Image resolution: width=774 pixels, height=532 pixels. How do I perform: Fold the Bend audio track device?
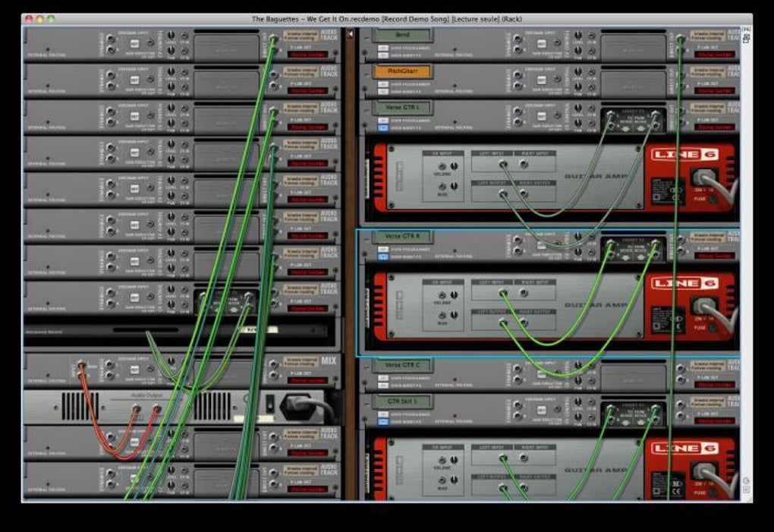[367, 38]
